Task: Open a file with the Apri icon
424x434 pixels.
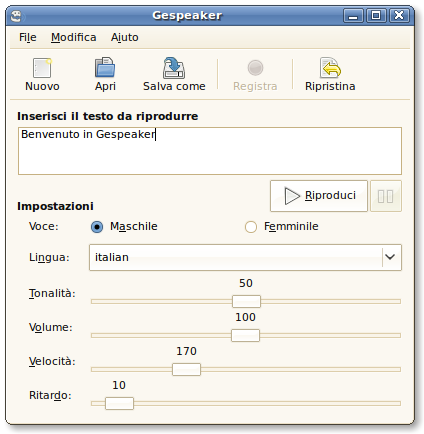Action: [105, 67]
